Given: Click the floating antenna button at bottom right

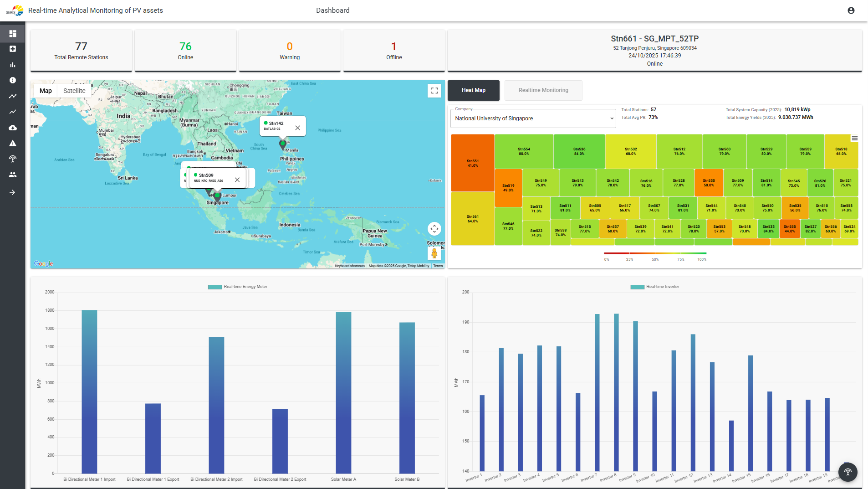Looking at the screenshot, I should point(848,472).
